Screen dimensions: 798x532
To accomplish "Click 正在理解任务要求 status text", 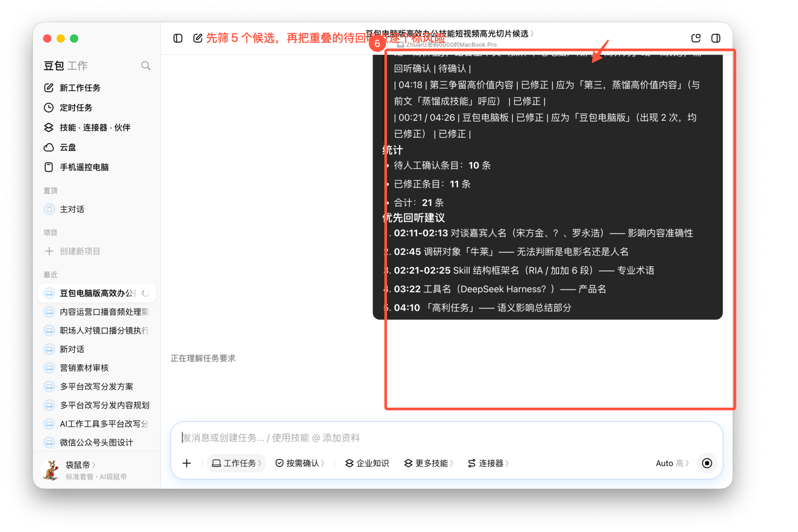I will (203, 358).
